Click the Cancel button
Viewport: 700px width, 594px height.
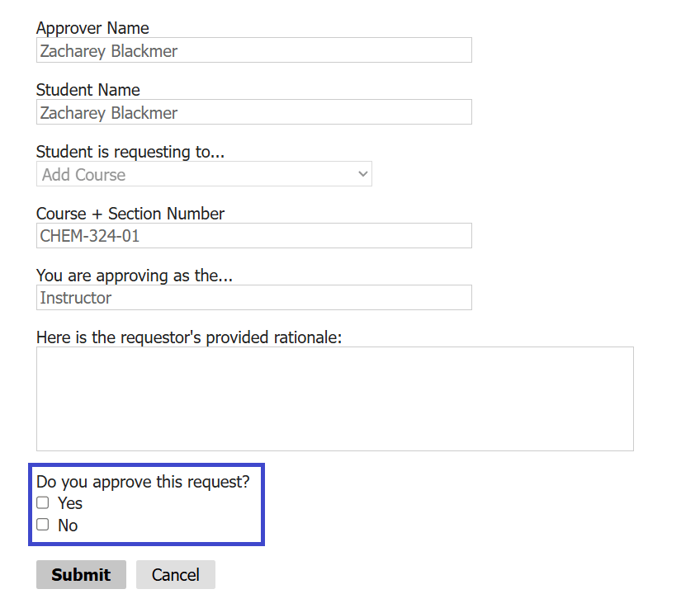pyautogui.click(x=175, y=574)
